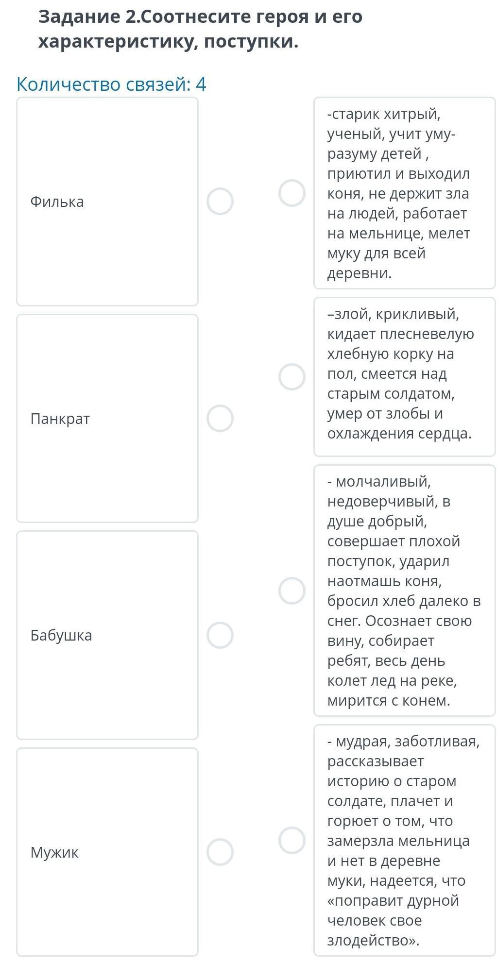Click the Мужик hero card
Screen dimensions: 497x980
point(107,852)
